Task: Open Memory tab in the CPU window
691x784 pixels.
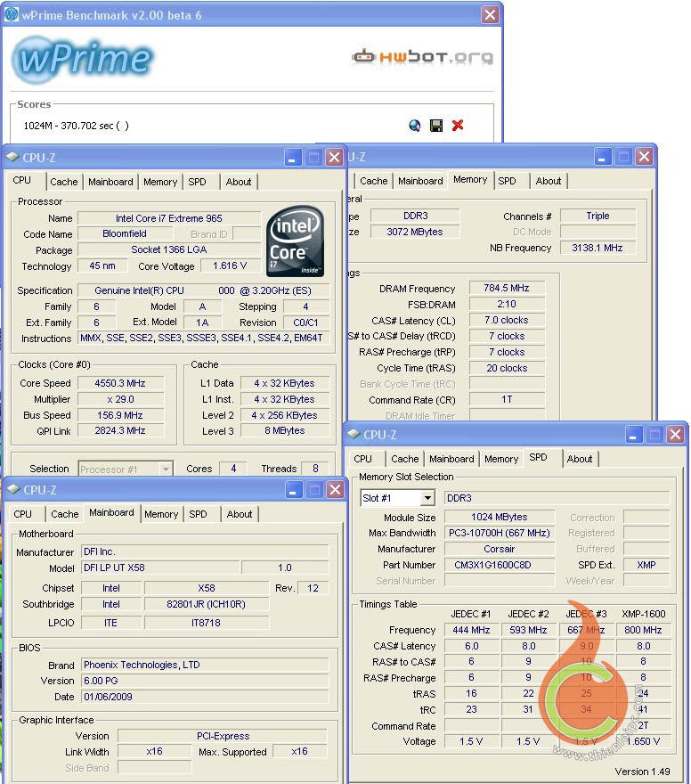Action: pos(160,182)
